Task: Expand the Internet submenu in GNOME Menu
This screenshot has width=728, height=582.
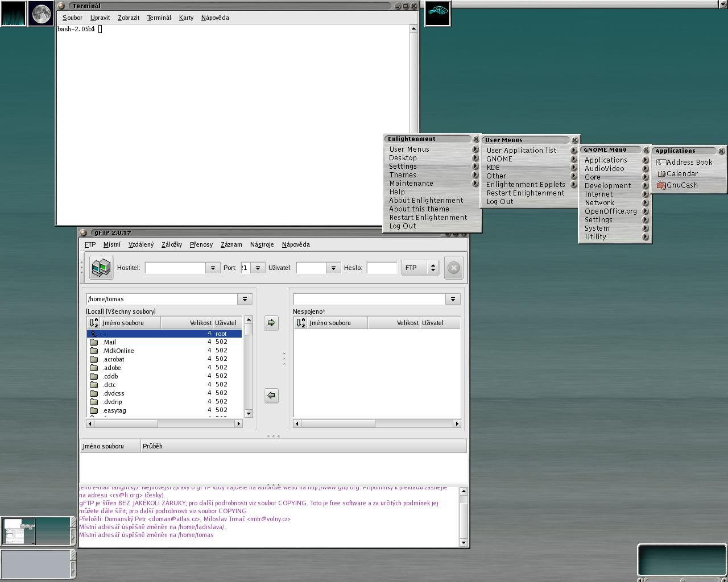Action: pos(646,194)
